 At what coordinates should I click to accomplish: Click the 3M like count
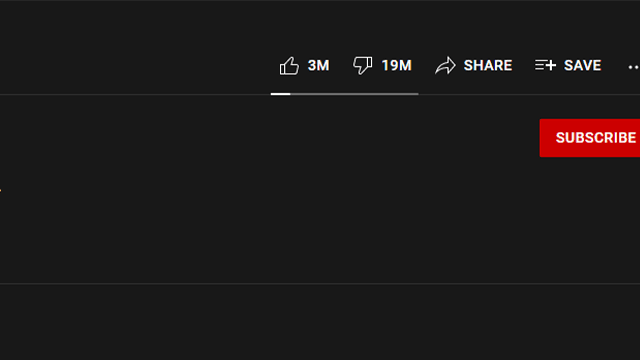pos(318,65)
